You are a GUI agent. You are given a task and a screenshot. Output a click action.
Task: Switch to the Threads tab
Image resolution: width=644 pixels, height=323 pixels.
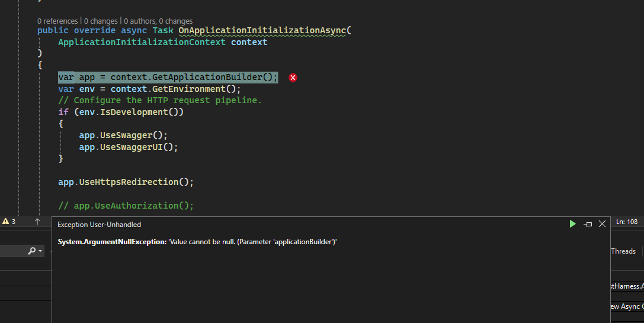(623, 251)
